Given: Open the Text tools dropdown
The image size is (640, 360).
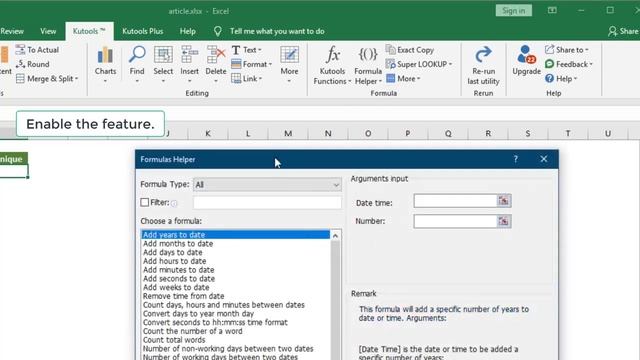Looking at the screenshot, I should [x=247, y=50].
